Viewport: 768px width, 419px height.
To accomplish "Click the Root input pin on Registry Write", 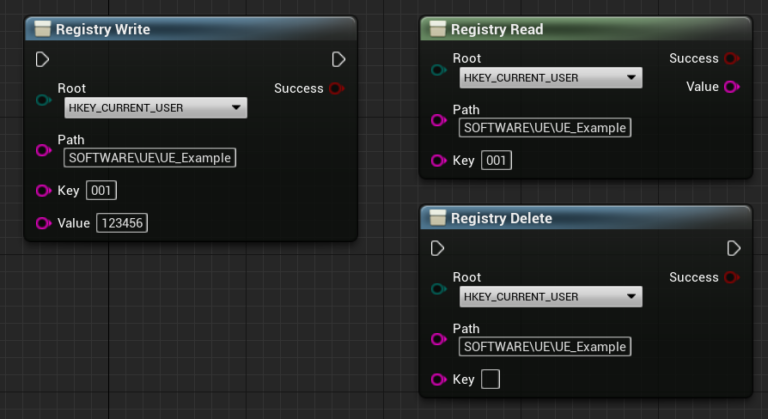I will coord(44,100).
